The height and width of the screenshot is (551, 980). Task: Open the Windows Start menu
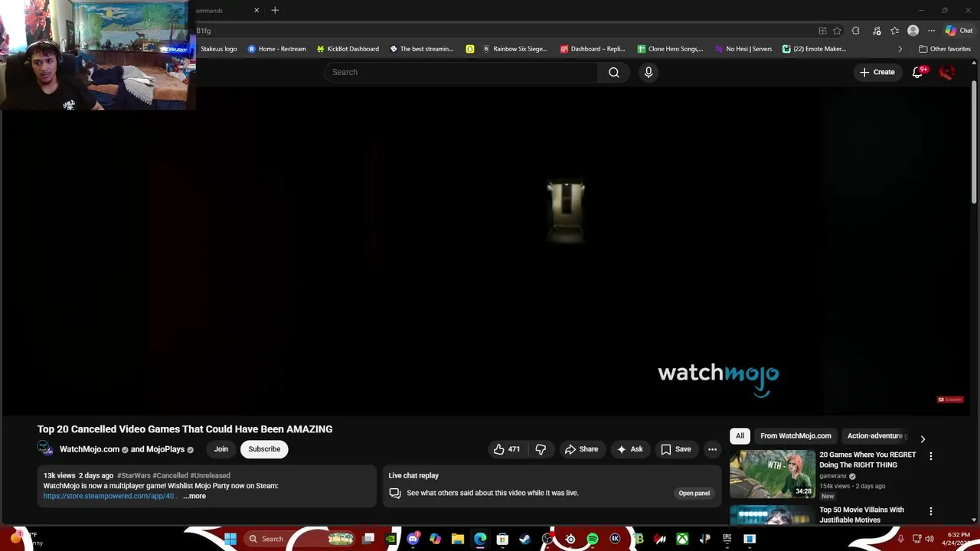coord(230,539)
